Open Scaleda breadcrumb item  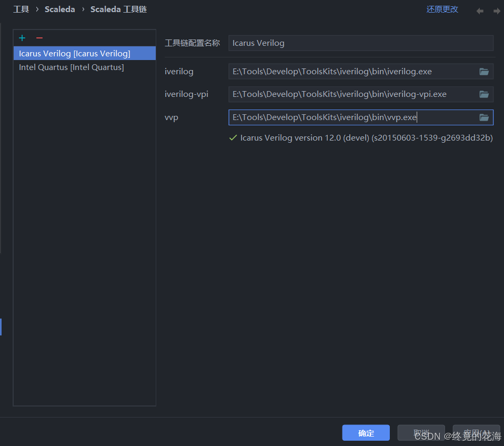pyautogui.click(x=60, y=9)
